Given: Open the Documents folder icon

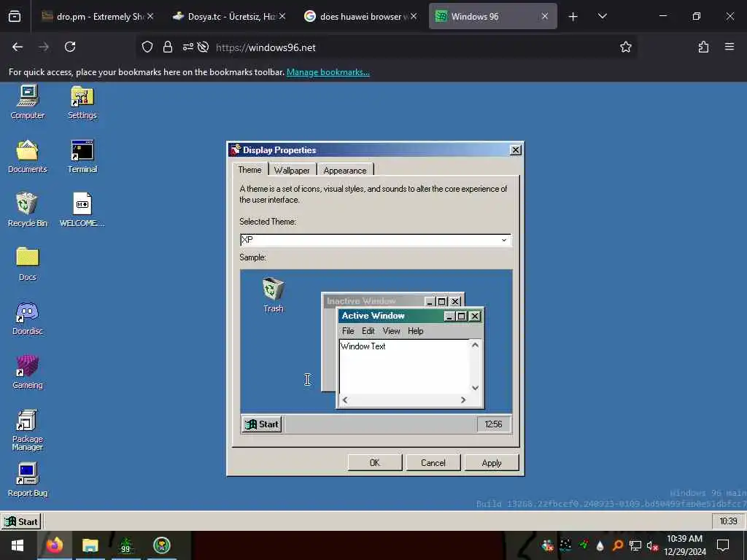Looking at the screenshot, I should coord(27,156).
